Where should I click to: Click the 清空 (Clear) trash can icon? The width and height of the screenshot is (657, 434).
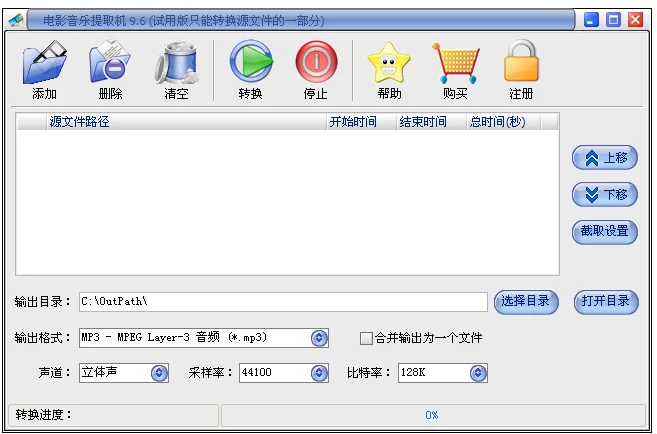pyautogui.click(x=176, y=63)
